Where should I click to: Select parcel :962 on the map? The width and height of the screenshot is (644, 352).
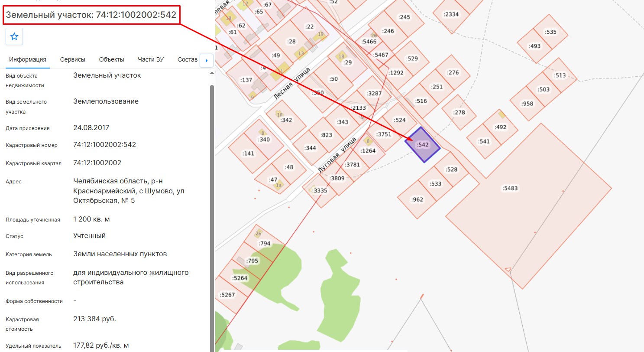click(417, 199)
